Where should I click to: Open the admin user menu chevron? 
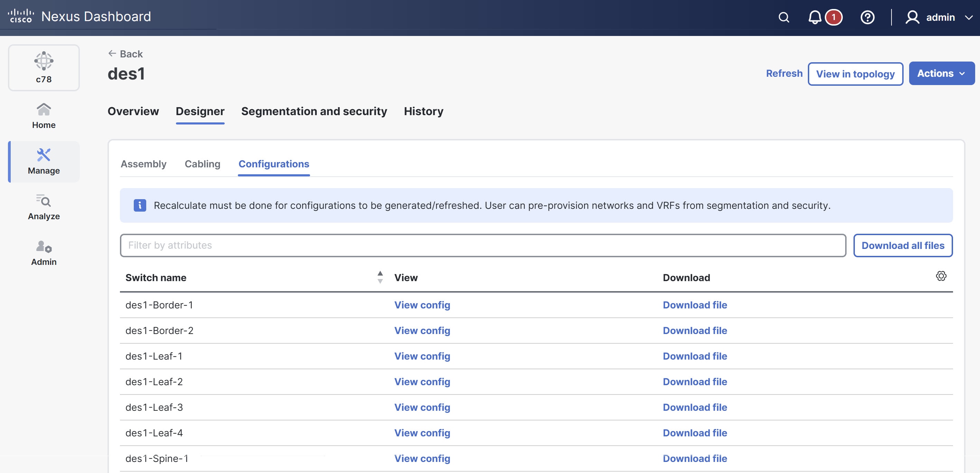click(x=969, y=18)
